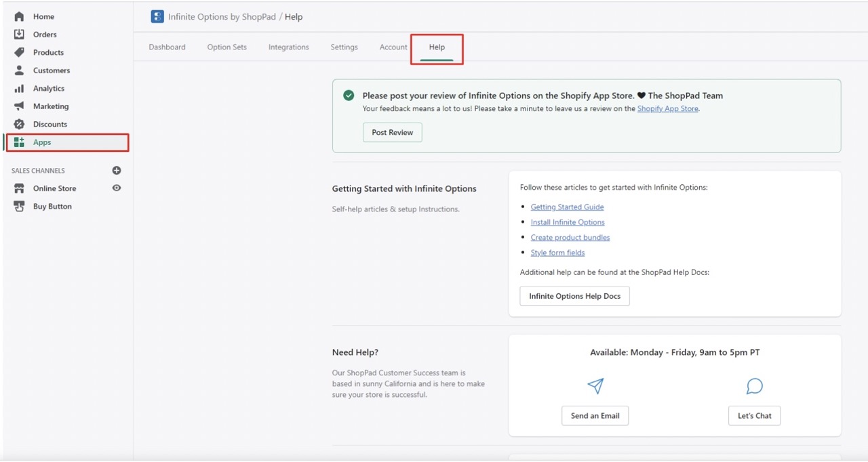This screenshot has height=462, width=868.
Task: Open the Create product bundles link
Action: click(x=570, y=238)
